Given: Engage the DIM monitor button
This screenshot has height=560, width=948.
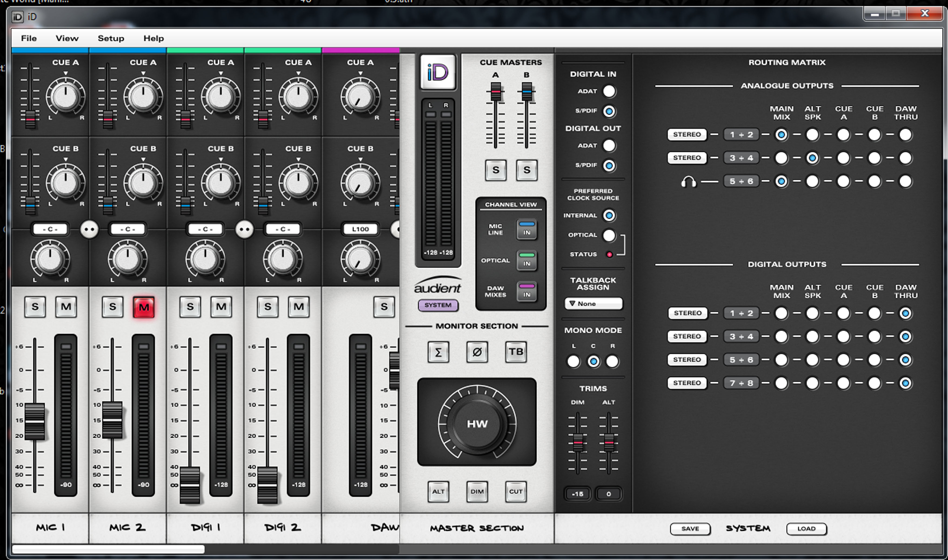Looking at the screenshot, I should pyautogui.click(x=477, y=492).
